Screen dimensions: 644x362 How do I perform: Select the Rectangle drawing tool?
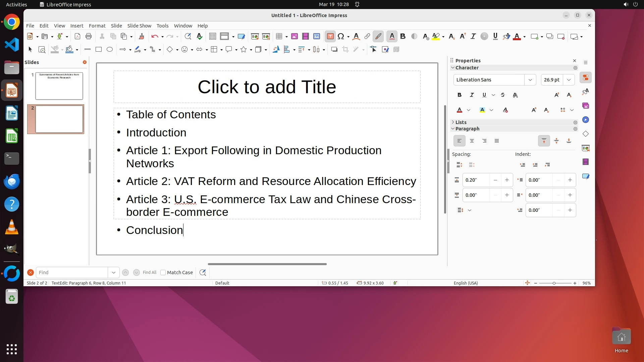pyautogui.click(x=98, y=50)
